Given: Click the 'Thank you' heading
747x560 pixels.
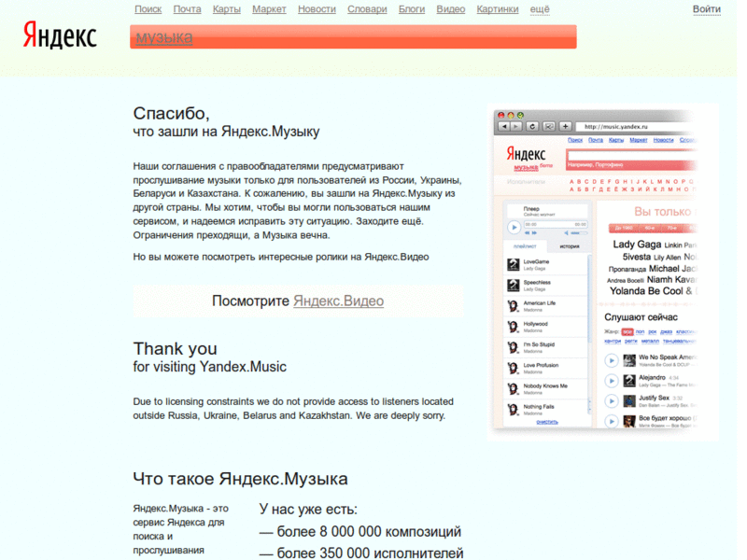Looking at the screenshot, I should point(175,348).
